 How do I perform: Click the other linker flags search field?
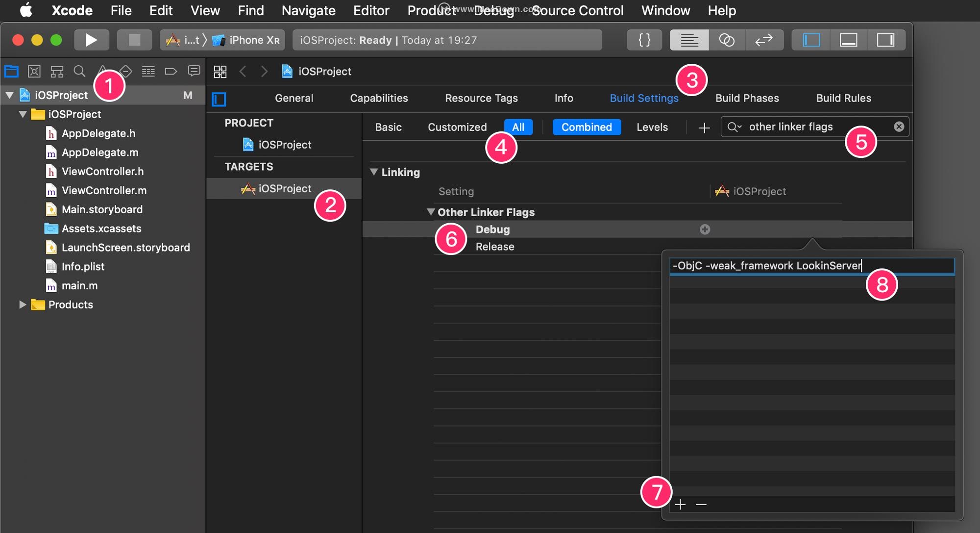815,127
